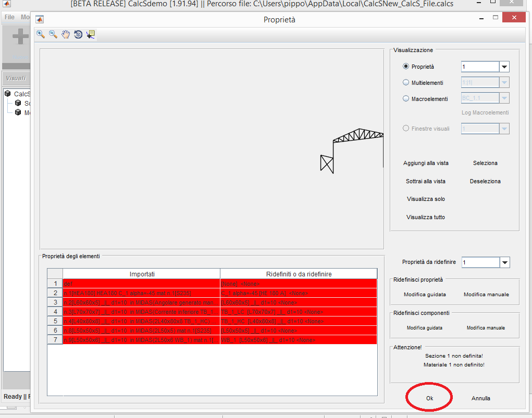Select row 5 L40x80x8 imported cell
Viewport: 532px width, 418px height.
point(142,321)
